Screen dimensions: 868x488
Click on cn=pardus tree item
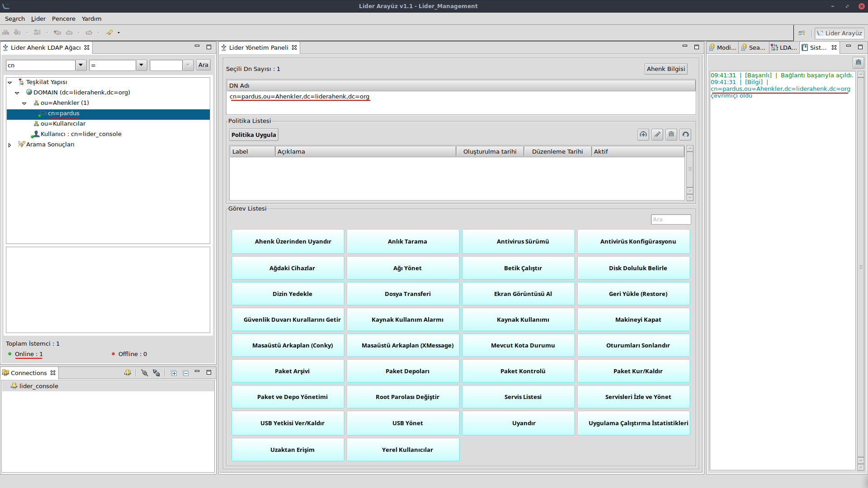click(63, 113)
